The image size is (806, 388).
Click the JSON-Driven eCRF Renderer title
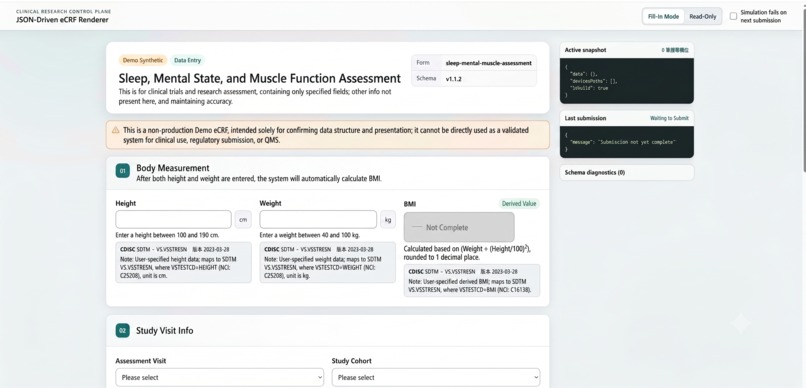tap(62, 20)
